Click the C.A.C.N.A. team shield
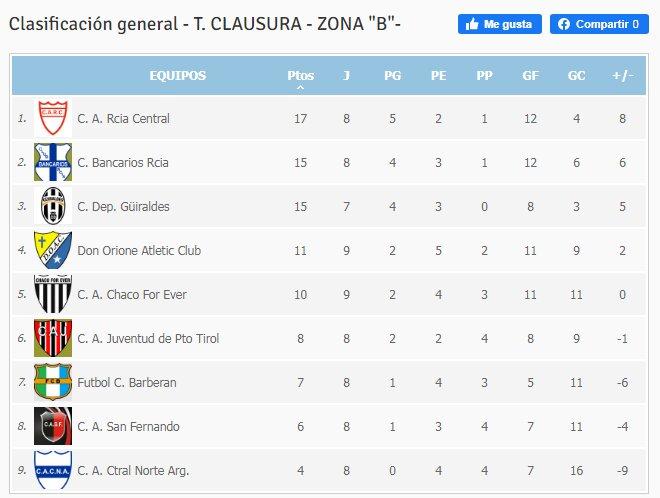 click(x=53, y=470)
